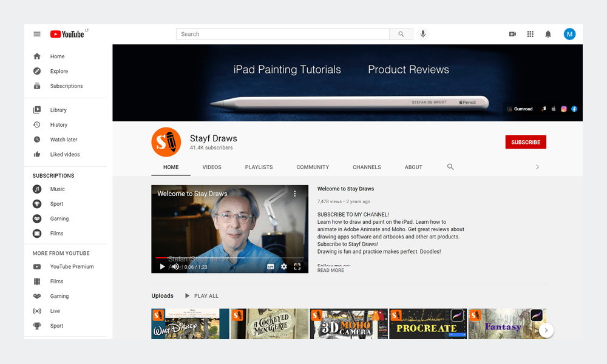Open Liked videos in sidebar
This screenshot has height=364, width=607.
pos(66,154)
